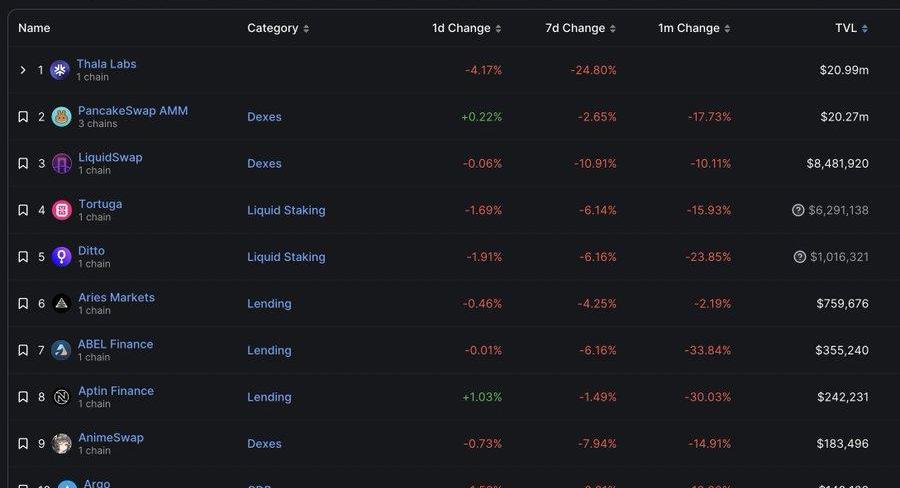Expand the Thala Labs row
The width and height of the screenshot is (900, 488).
(x=23, y=70)
